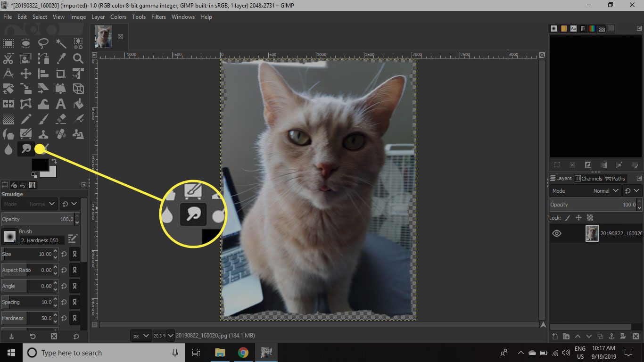Select the Move tool
This screenshot has width=644, height=362.
[26, 74]
